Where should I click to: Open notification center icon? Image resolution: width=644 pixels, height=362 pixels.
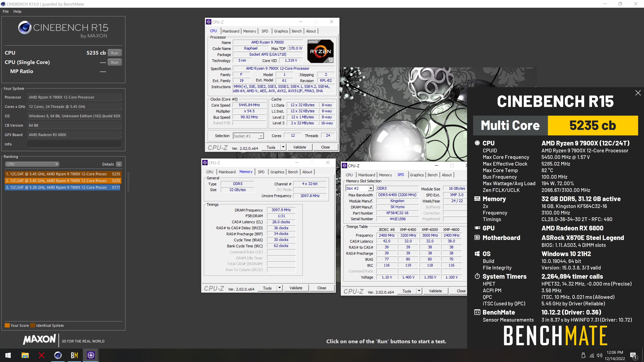click(633, 355)
